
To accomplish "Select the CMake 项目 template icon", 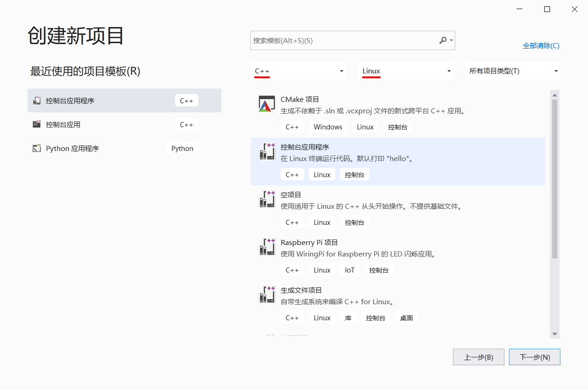I will click(x=266, y=104).
